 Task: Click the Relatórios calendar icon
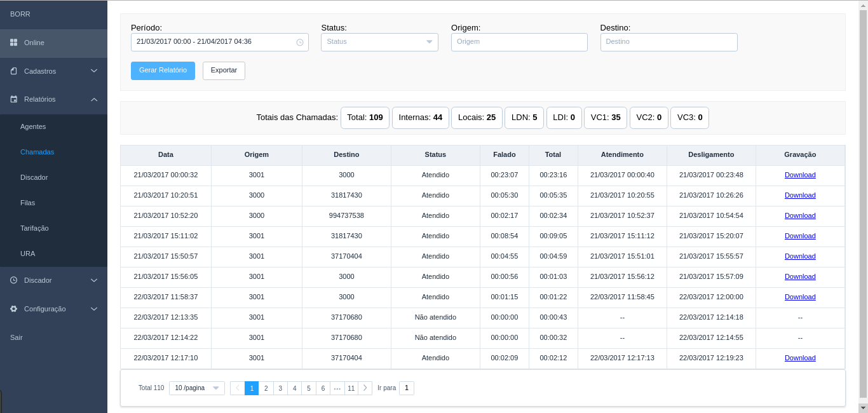(13, 99)
